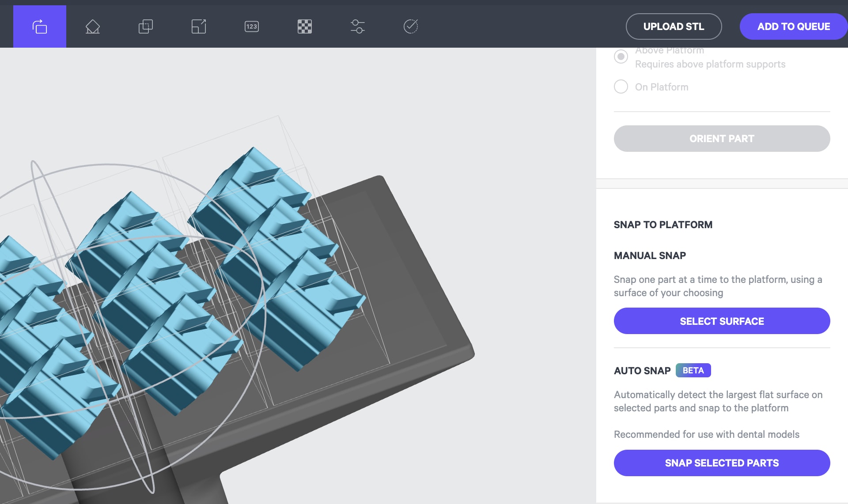
Task: Click the checkerboard pattern view icon
Action: point(304,26)
